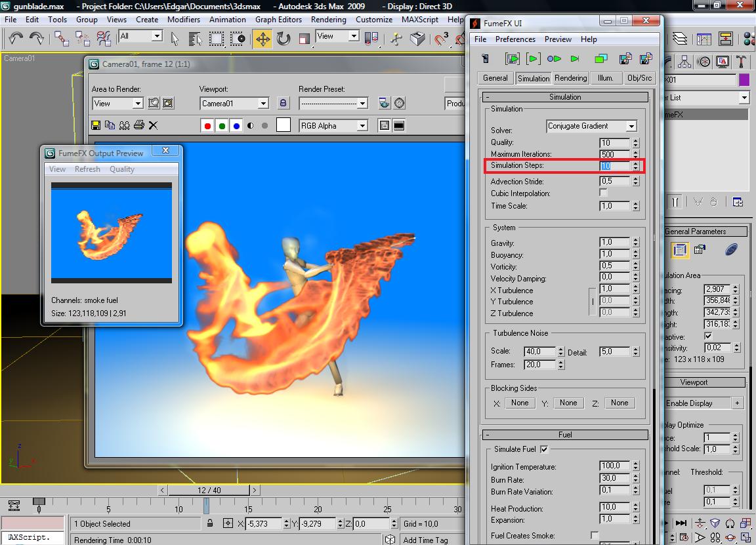756x545 pixels.
Task: Toggle red channel display in render window
Action: (207, 126)
